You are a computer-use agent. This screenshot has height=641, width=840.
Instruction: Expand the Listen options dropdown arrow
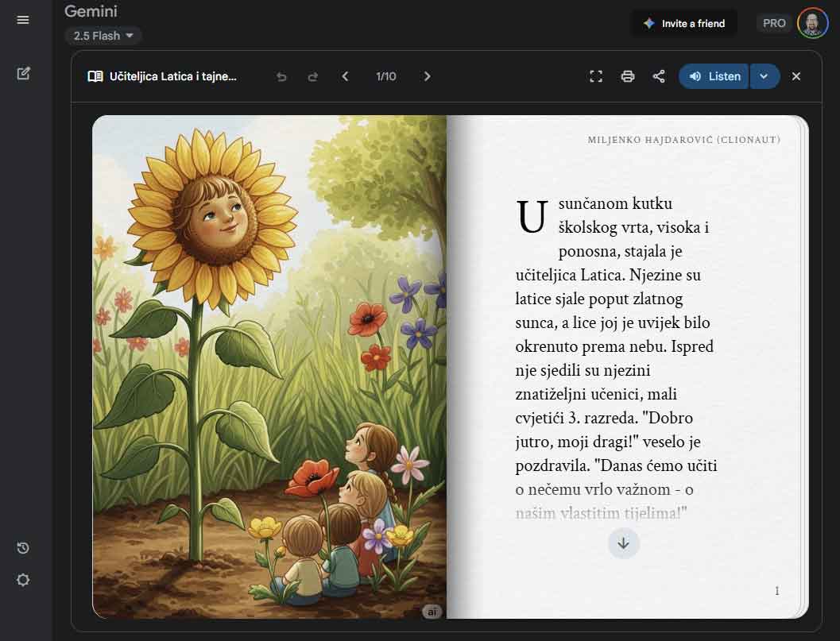click(764, 76)
